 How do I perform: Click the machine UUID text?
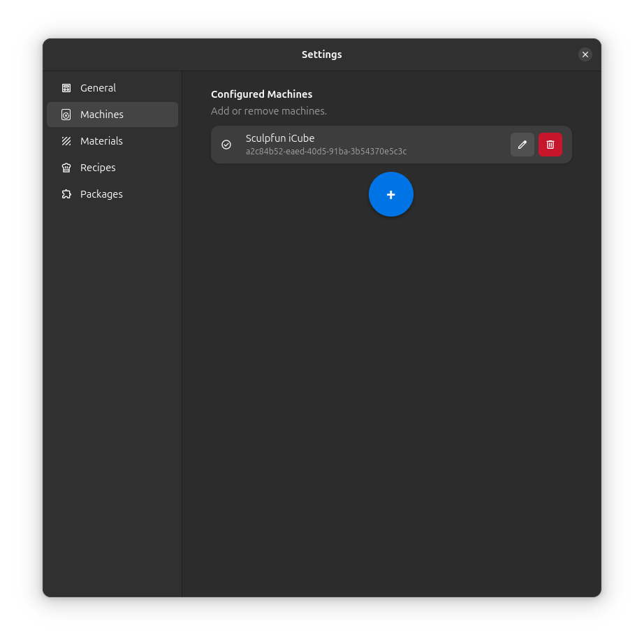pos(325,151)
